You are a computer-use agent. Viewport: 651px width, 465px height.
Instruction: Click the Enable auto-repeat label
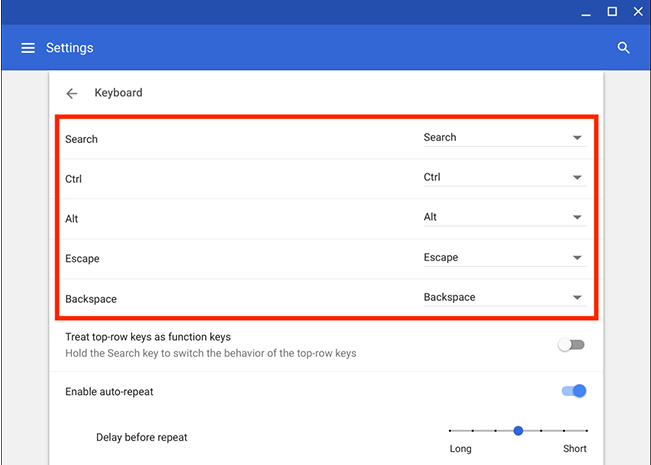109,392
